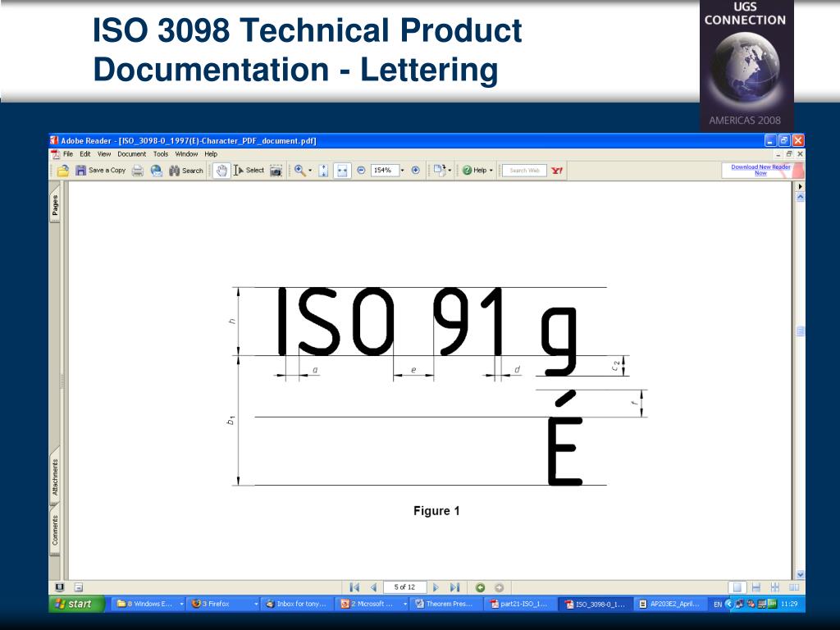Click Save a Copy in toolbar
This screenshot has height=630, width=840.
coord(101,171)
